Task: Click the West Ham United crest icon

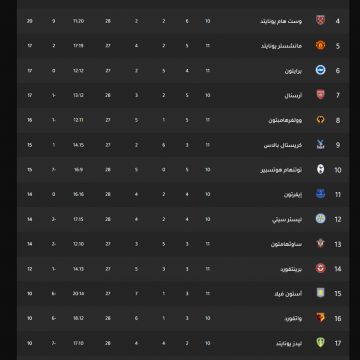Action: (x=320, y=21)
